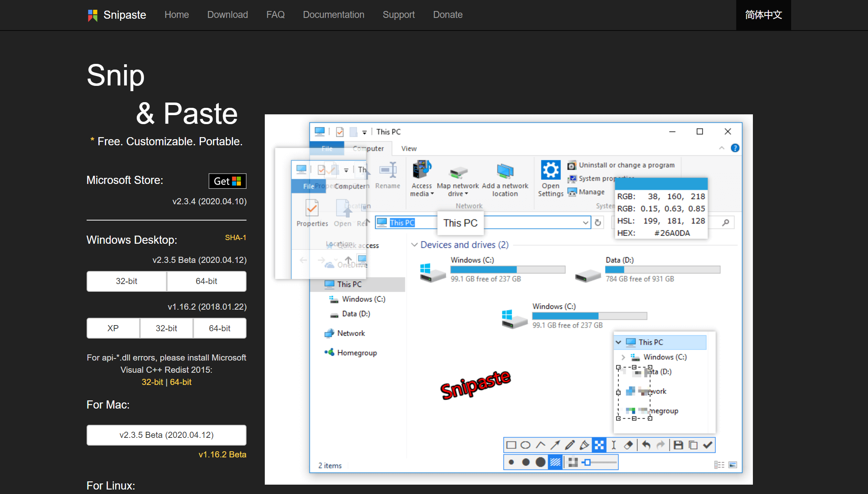Open the Computer ribbon tab beside View
This screenshot has width=868, height=494.
(369, 149)
